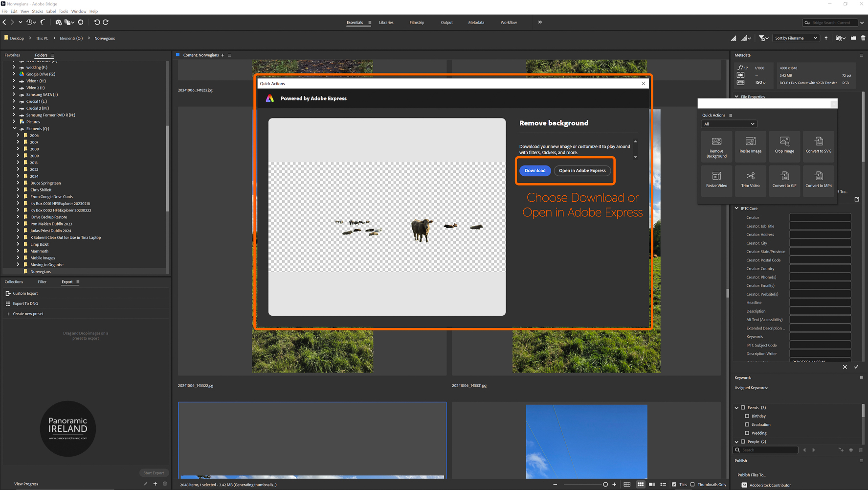Open in Adobe Express
Viewport: 868px width, 490px height.
point(582,170)
